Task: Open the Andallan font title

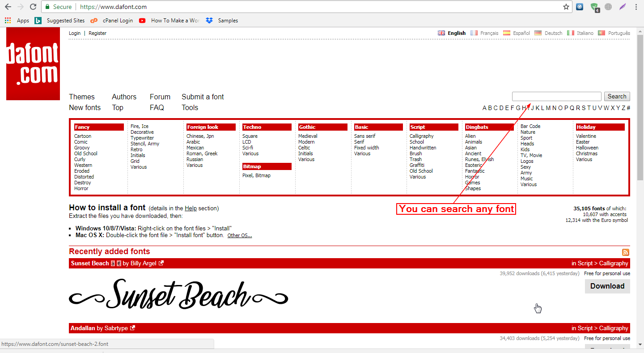Action: 83,328
